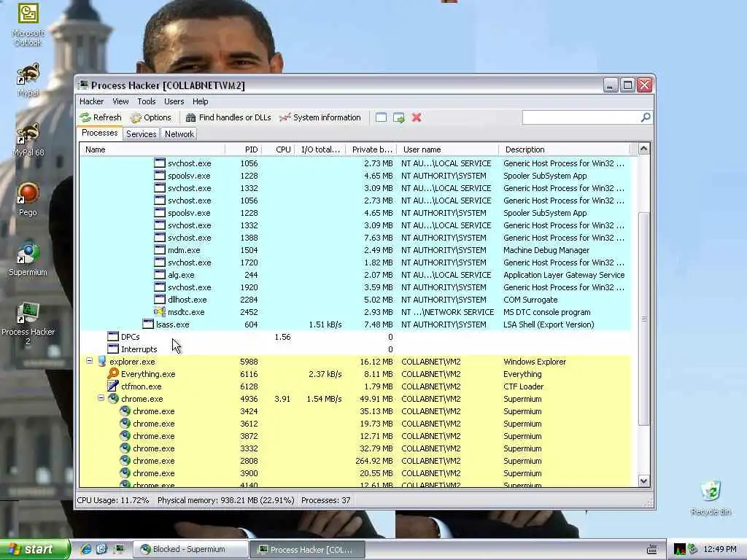Sort by the I/O total column header
Screen dimensions: 747x560
[x=320, y=149]
